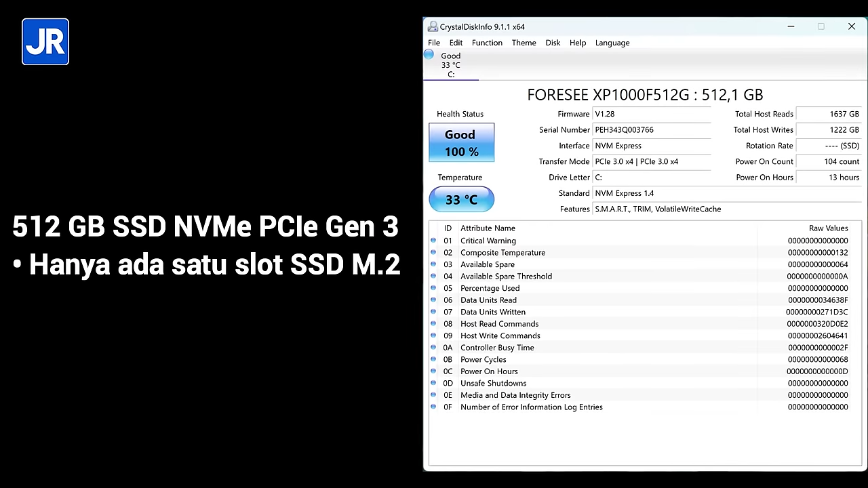Click the JR channel logo
Image resolution: width=868 pixels, height=488 pixels.
click(45, 42)
